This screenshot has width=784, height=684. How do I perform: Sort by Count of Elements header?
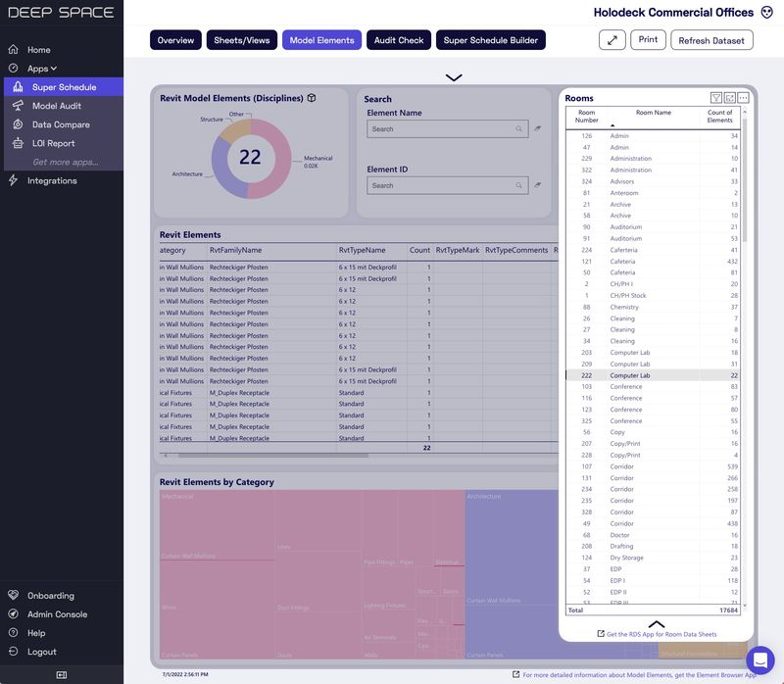click(719, 117)
